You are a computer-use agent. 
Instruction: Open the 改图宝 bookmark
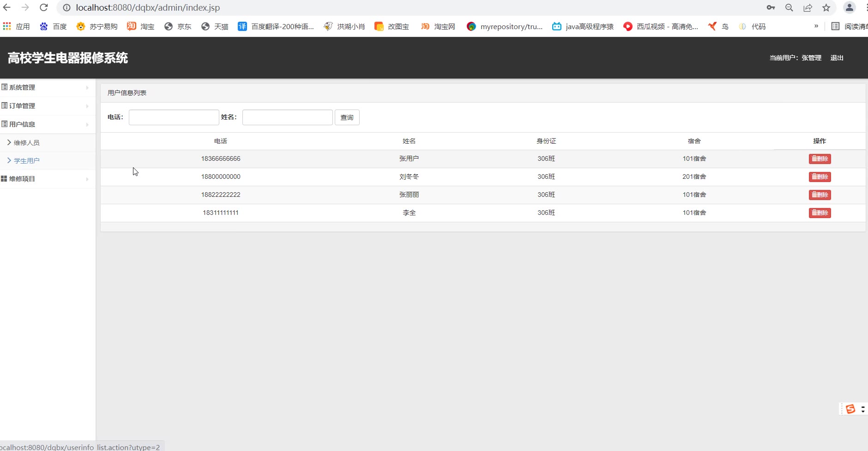pos(392,26)
